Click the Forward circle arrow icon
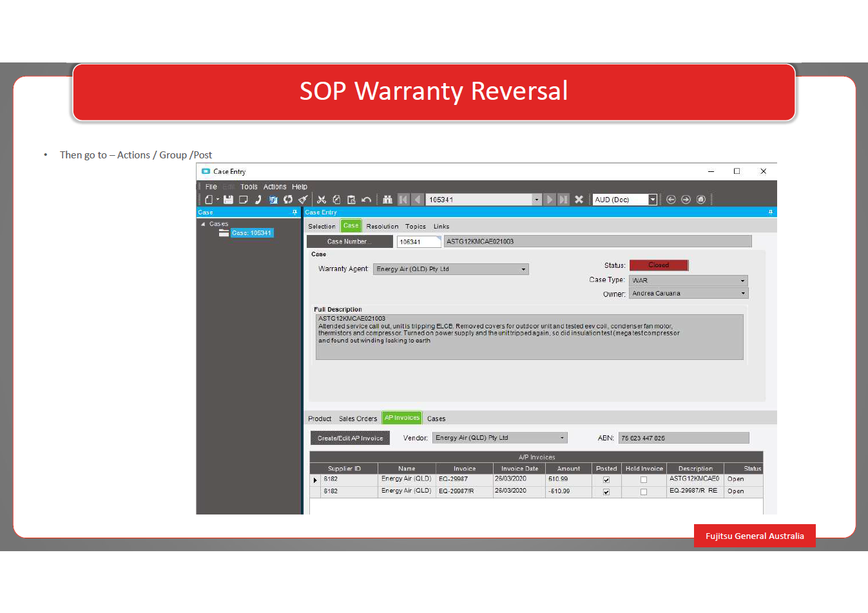 (x=686, y=200)
